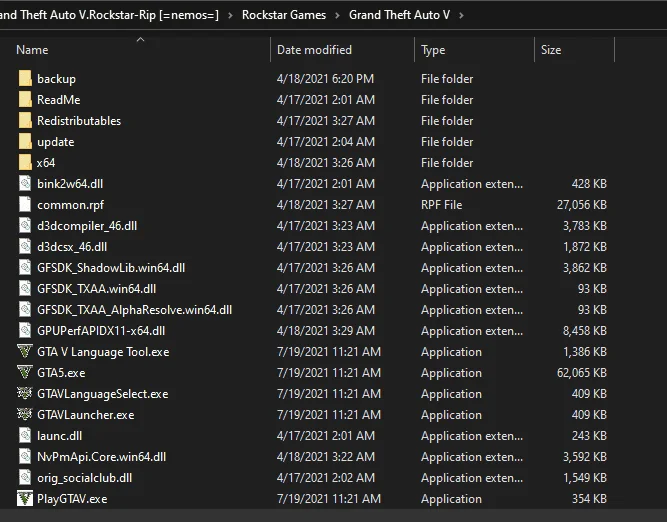Click the d3dcompiler_46.dll file icon
Viewport: 667px width, 522px height.
pos(25,225)
